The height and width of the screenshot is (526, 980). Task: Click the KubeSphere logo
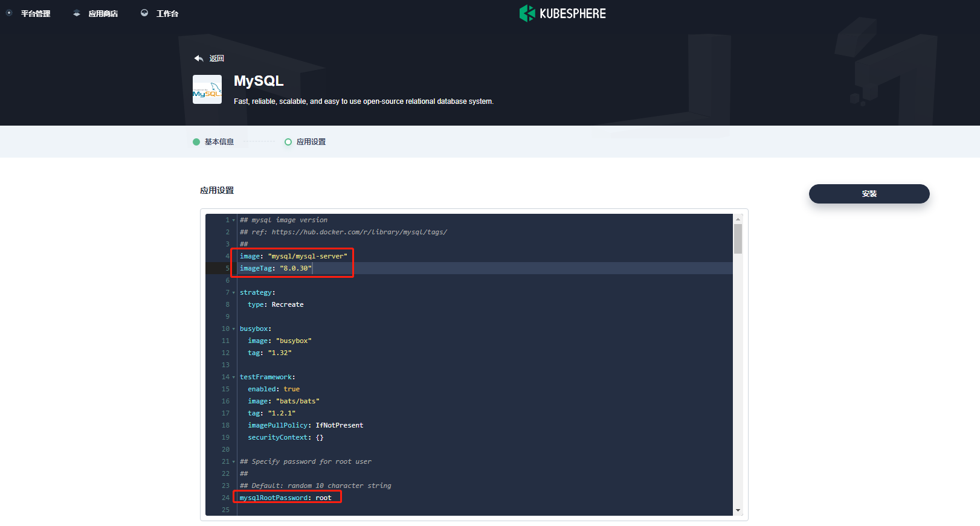[563, 13]
